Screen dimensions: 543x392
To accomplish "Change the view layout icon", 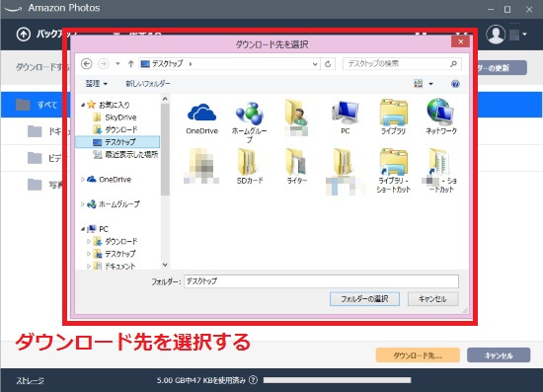I will 418,84.
